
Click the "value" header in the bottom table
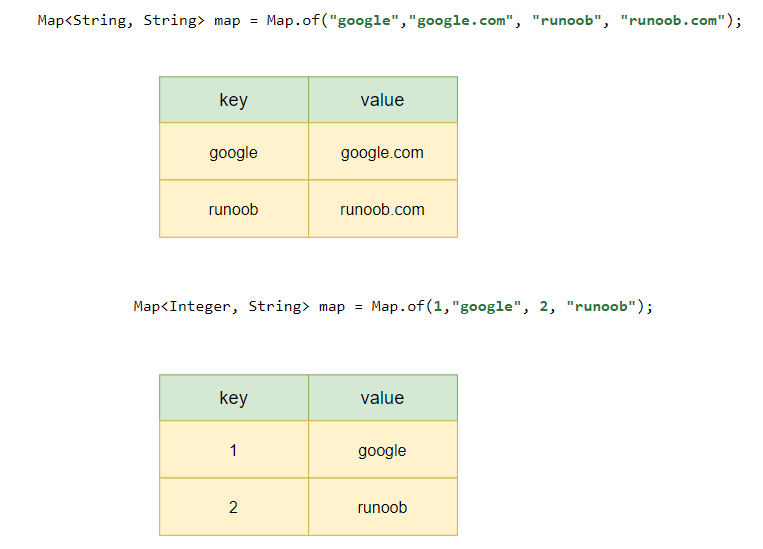tap(382, 398)
